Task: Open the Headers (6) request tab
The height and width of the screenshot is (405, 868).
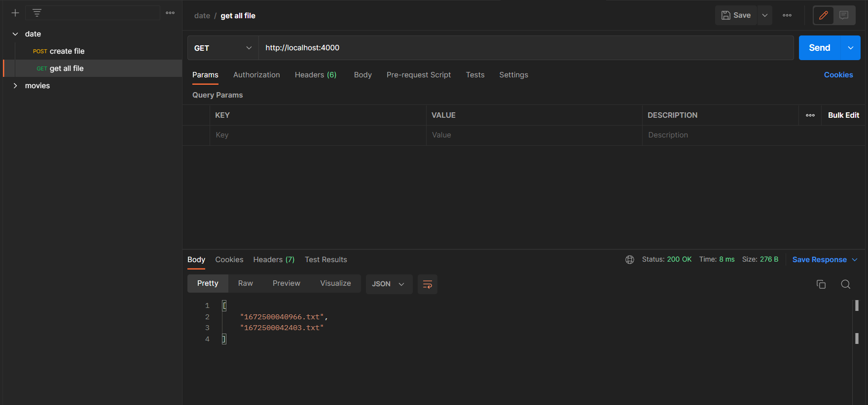Action: click(x=316, y=75)
